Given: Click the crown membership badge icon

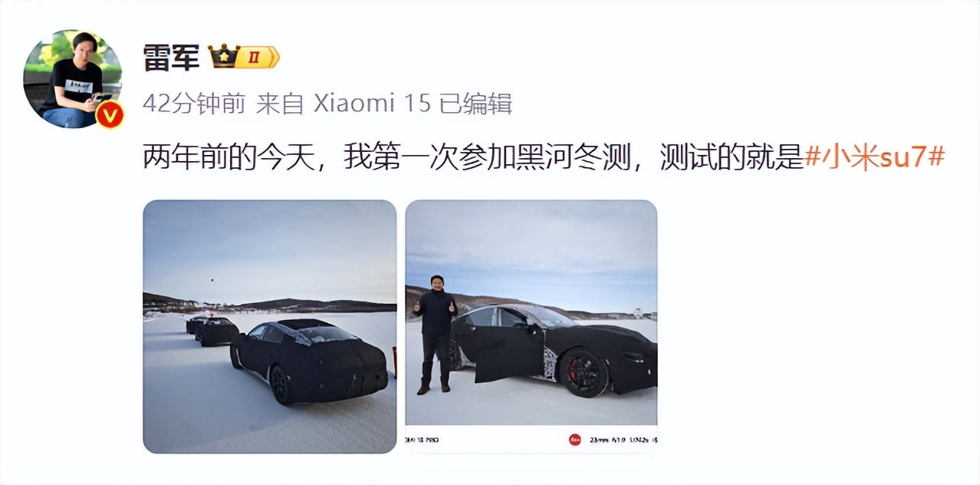Looking at the screenshot, I should click(x=223, y=56).
